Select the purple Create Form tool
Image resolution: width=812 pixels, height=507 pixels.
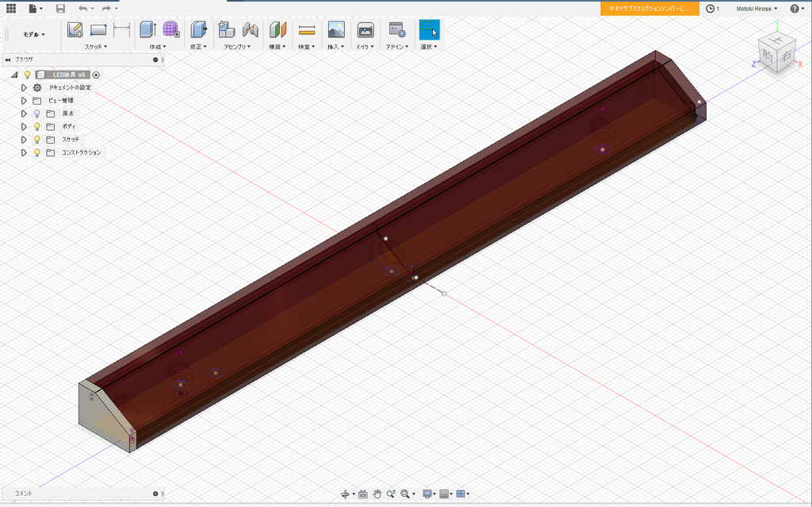click(171, 29)
